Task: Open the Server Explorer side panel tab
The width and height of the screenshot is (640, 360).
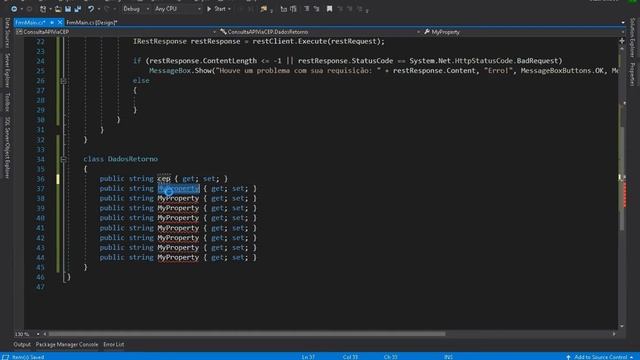Action: coord(7,70)
